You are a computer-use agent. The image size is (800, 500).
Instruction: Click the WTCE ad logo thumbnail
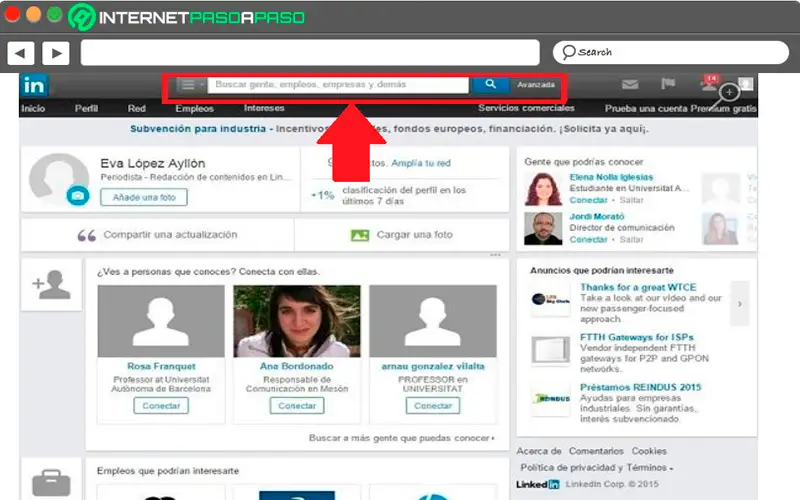tap(550, 299)
